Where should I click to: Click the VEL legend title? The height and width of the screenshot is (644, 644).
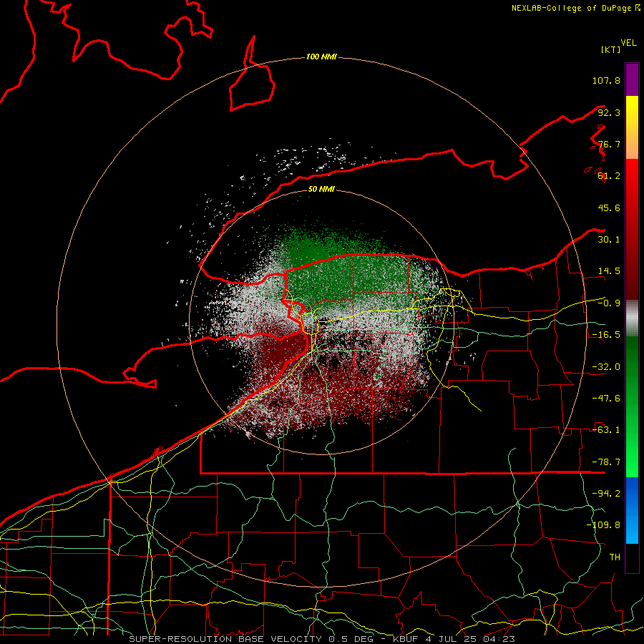628,43
